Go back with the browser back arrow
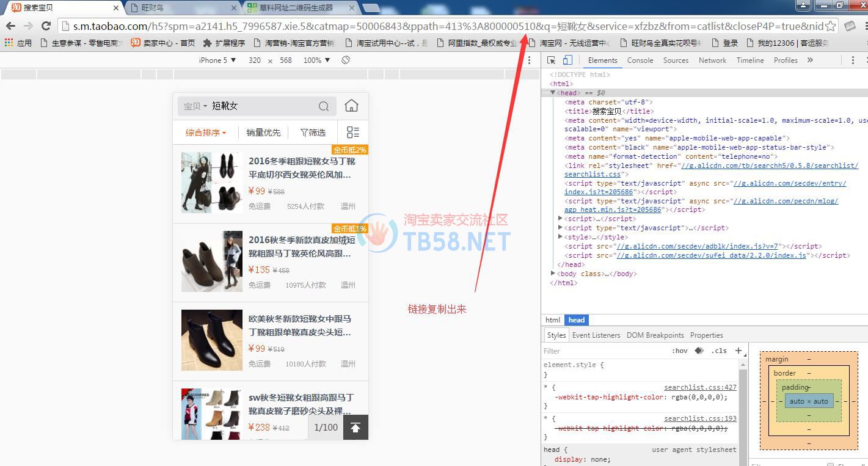Viewport: 868px width, 466px height. point(10,26)
